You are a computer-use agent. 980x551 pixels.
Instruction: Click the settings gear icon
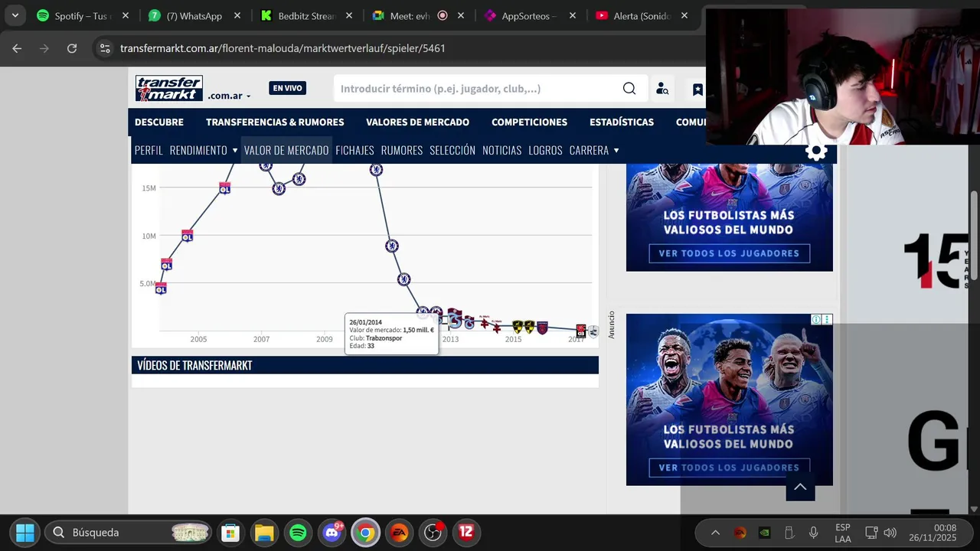pos(817,152)
